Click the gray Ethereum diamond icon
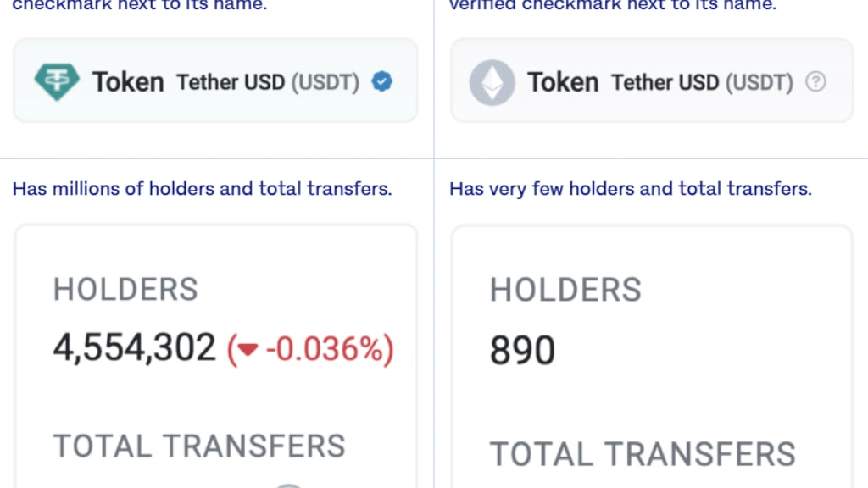 (492, 82)
